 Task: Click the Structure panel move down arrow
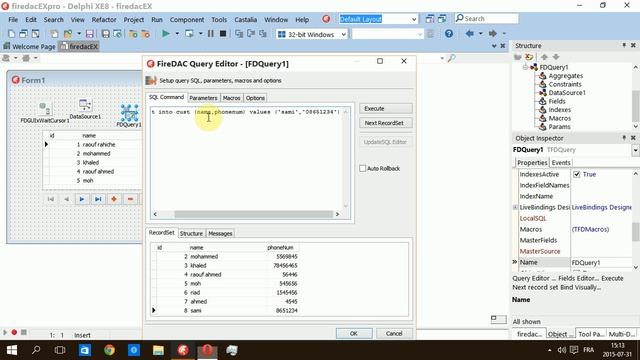[556, 57]
